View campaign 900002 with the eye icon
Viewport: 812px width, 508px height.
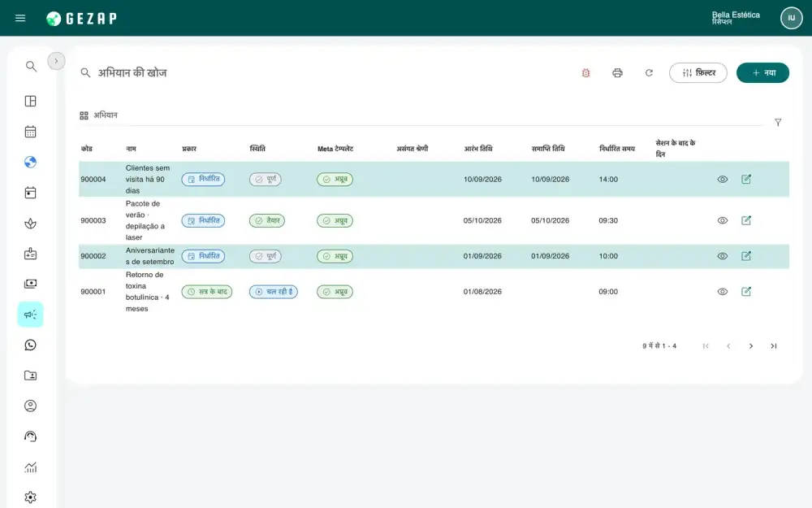(x=723, y=256)
